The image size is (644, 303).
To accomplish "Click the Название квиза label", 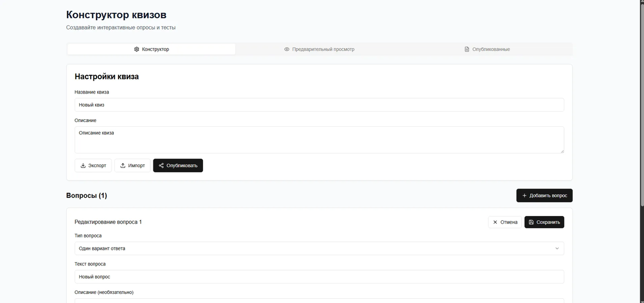I will coord(92,92).
